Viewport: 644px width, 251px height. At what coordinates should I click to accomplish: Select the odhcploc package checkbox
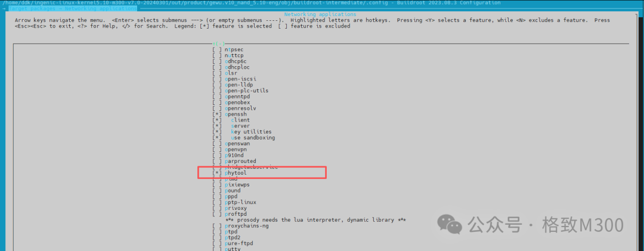coord(217,67)
